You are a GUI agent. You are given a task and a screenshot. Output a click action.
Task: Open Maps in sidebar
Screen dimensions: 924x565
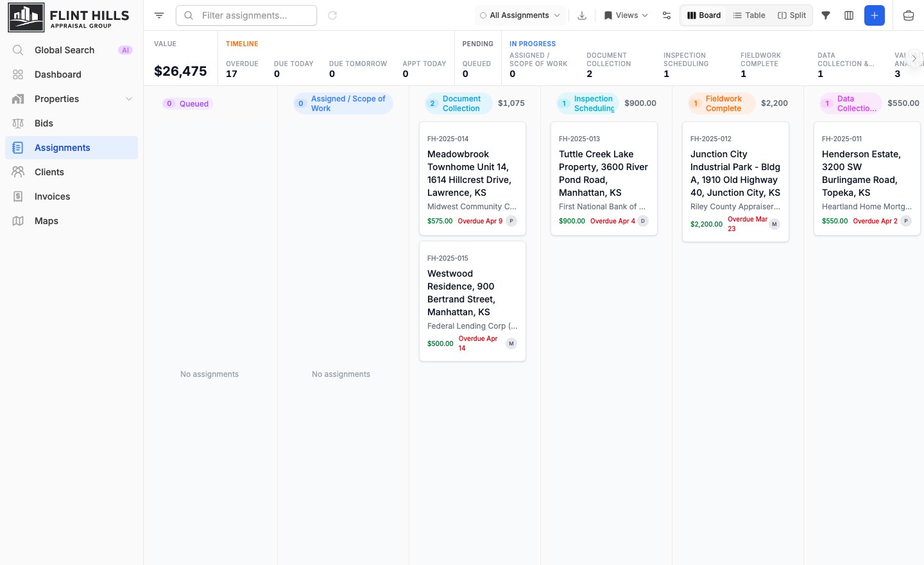71,221
